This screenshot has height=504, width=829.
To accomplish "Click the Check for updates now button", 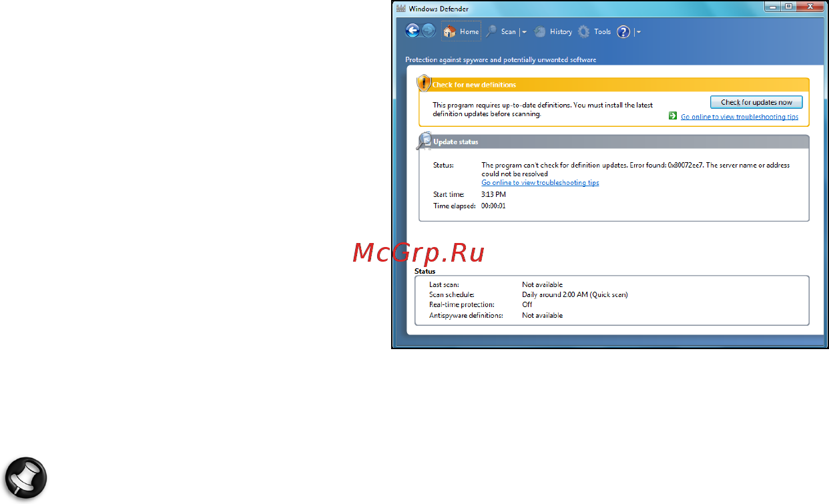I will pyautogui.click(x=756, y=102).
